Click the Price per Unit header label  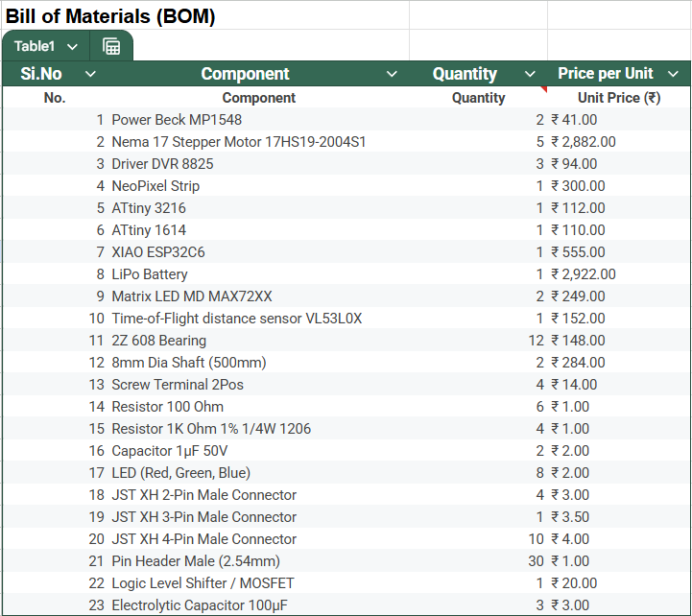(x=605, y=73)
